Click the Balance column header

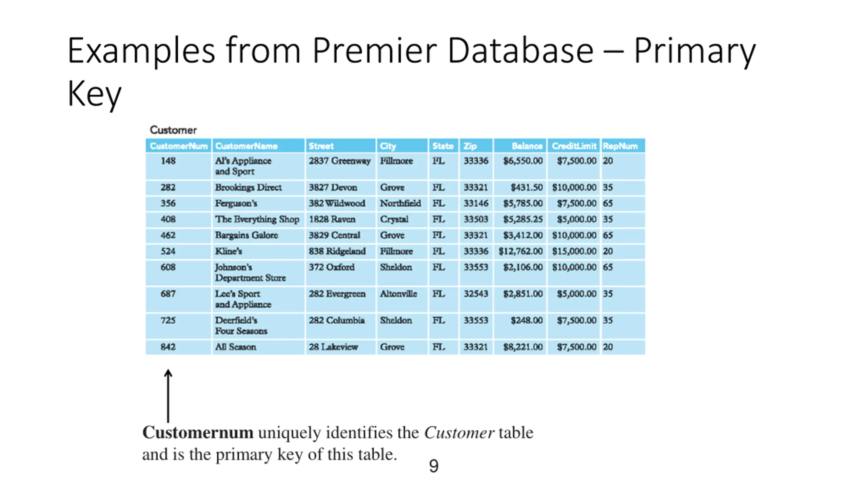[x=527, y=146]
